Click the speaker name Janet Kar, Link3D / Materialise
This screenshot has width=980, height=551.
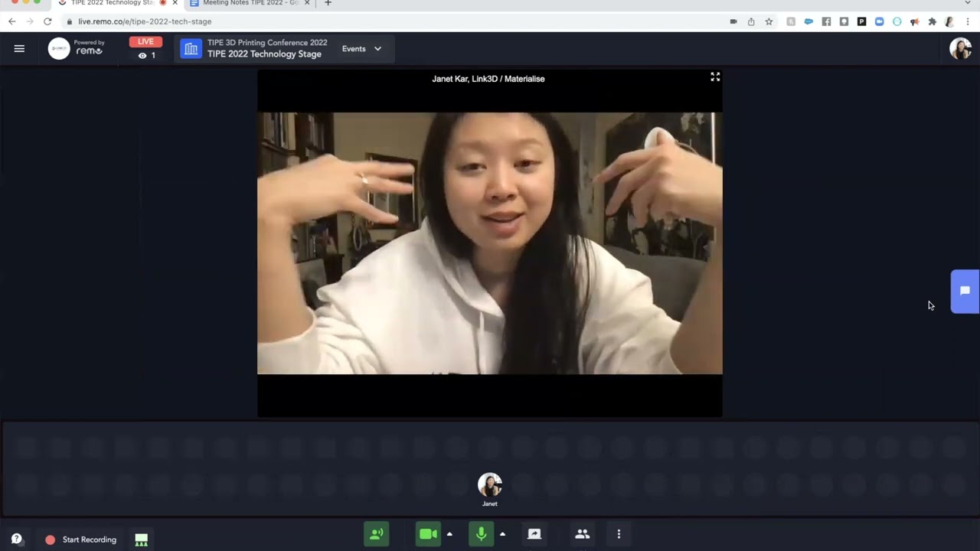coord(488,79)
